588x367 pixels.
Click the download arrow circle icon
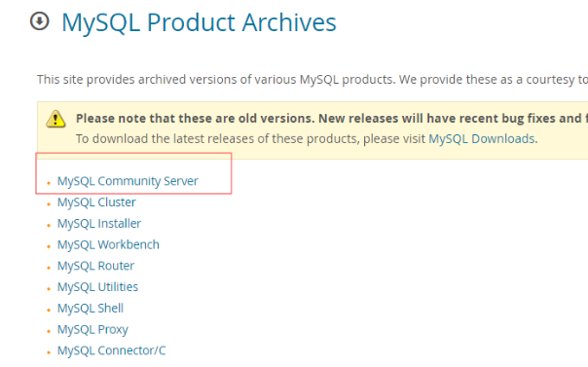click(x=39, y=21)
